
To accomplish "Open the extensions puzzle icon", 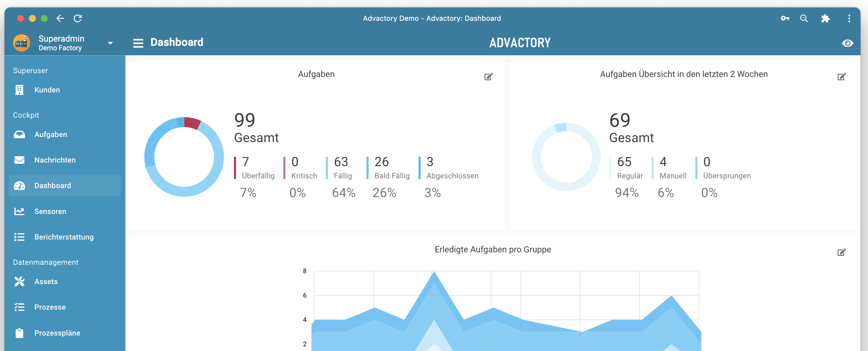I will 825,18.
